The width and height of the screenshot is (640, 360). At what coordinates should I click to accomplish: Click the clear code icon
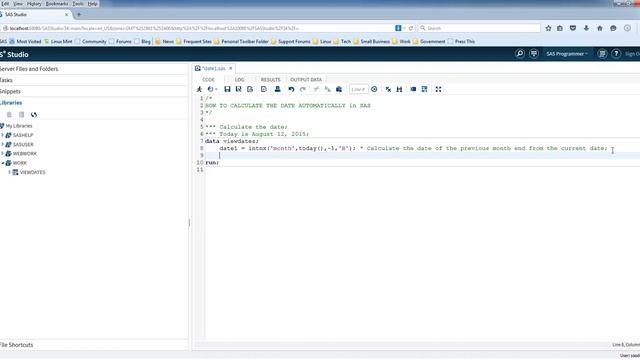tap(388, 89)
